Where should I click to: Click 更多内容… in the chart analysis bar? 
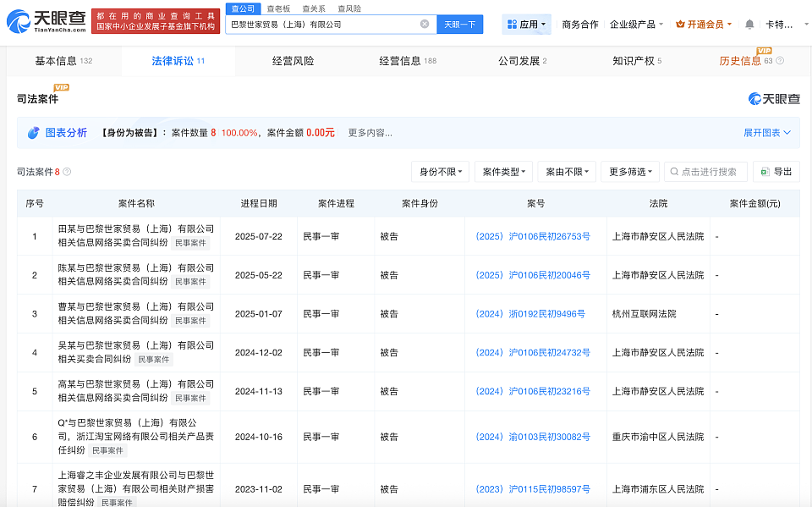click(x=370, y=133)
